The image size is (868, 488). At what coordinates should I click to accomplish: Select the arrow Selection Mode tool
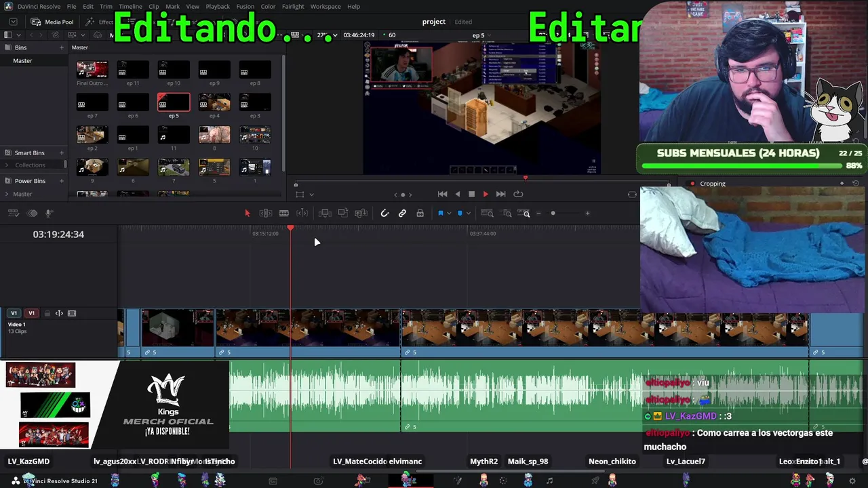tap(247, 213)
